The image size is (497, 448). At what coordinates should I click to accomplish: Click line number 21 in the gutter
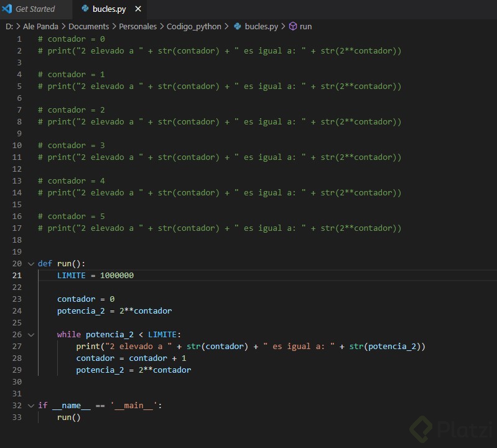coord(17,276)
